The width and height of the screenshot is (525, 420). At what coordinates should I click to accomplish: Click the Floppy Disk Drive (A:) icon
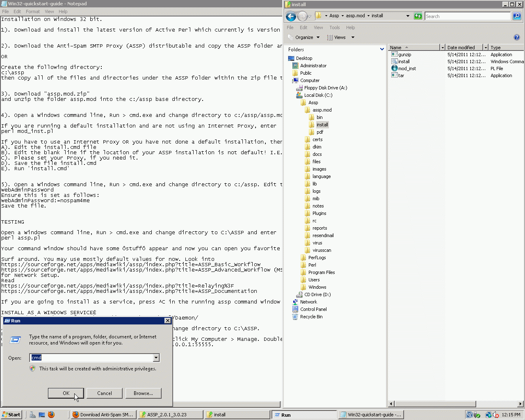(x=299, y=88)
